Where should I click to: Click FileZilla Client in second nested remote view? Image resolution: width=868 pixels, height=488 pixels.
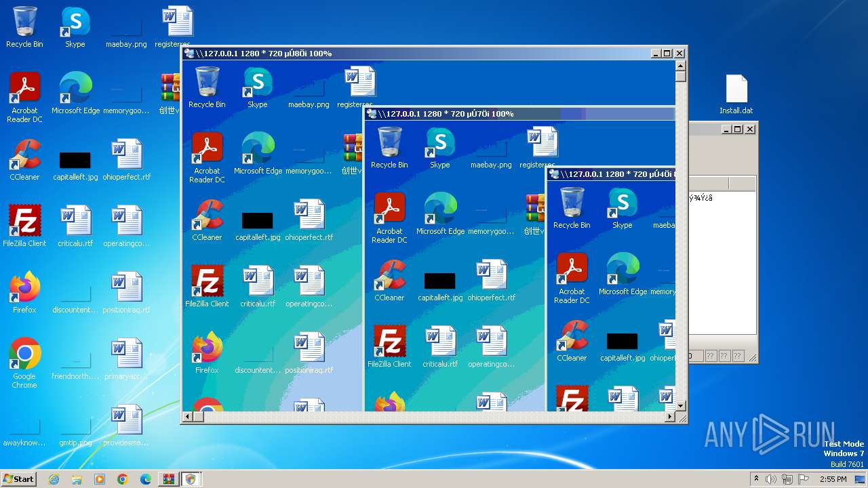(x=389, y=347)
